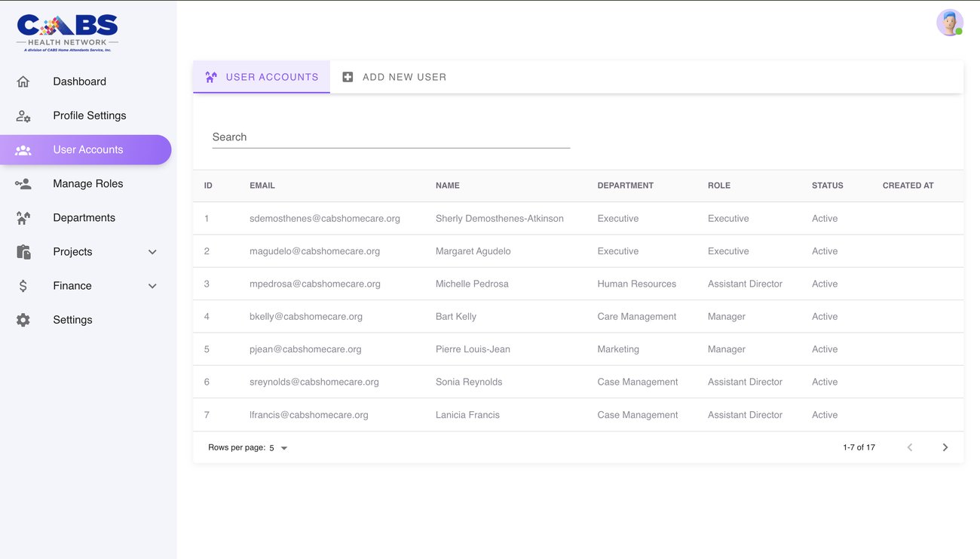The height and width of the screenshot is (559, 980).
Task: Click Care Management department cell
Action: (x=637, y=317)
